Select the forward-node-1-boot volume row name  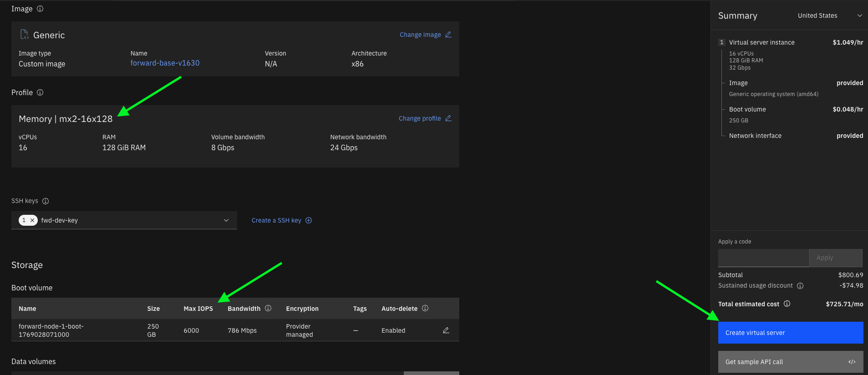pos(51,330)
